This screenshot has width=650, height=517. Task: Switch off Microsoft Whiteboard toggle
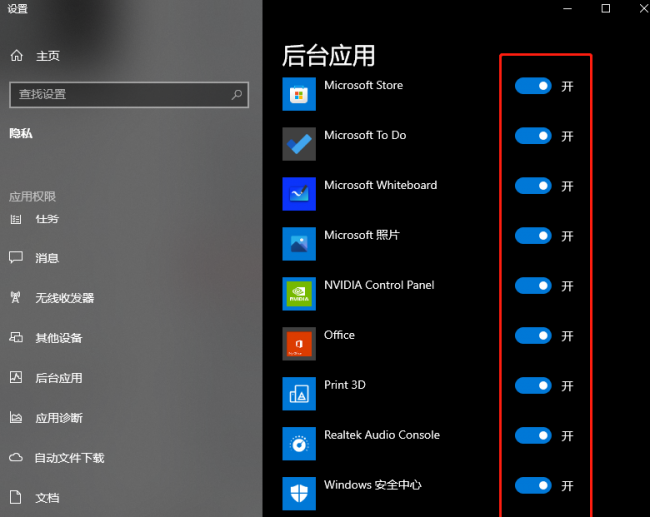pyautogui.click(x=533, y=186)
